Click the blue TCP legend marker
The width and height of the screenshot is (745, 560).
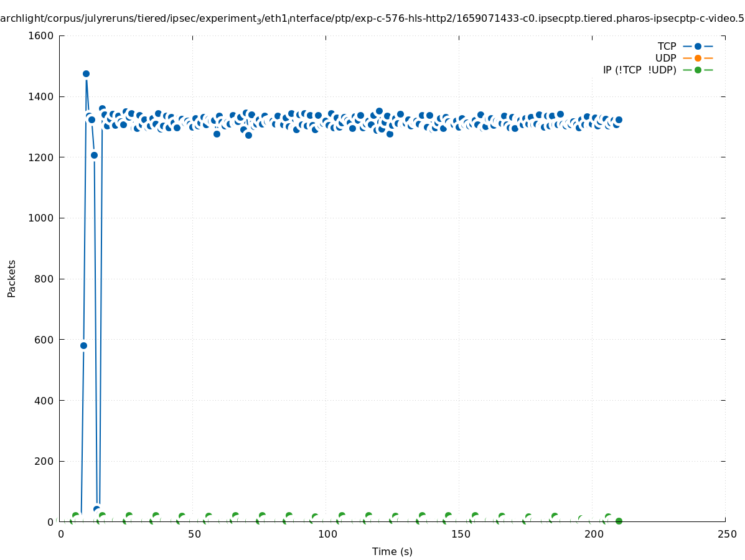point(698,46)
